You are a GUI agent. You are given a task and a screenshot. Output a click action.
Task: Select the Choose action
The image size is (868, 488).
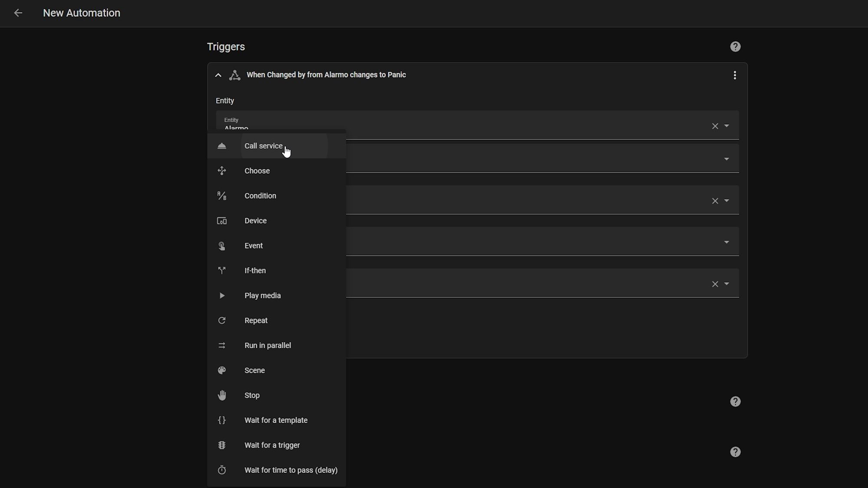(276, 171)
